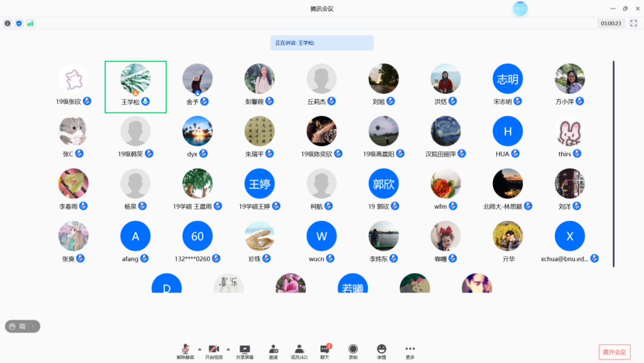This screenshot has width=644, height=363.
Task: Select the 王学松 participant tile
Action: pyautogui.click(x=135, y=87)
